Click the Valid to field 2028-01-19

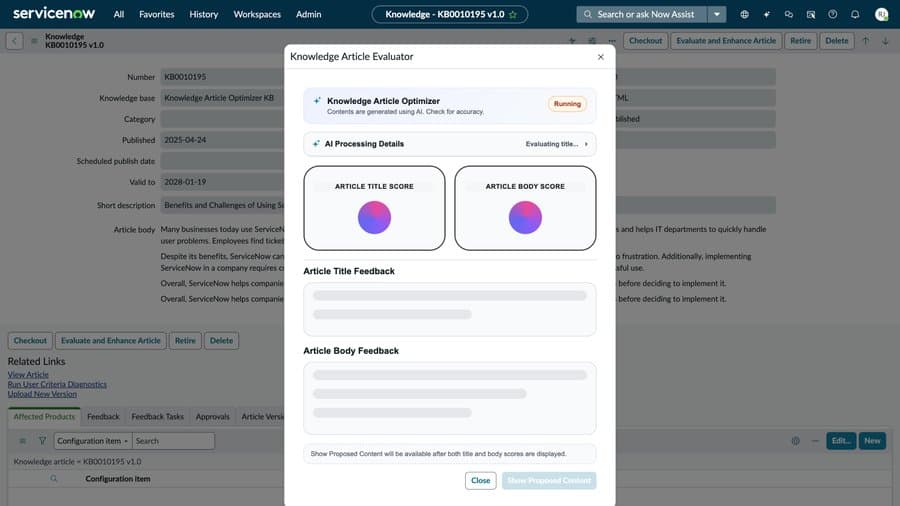[x=222, y=182]
